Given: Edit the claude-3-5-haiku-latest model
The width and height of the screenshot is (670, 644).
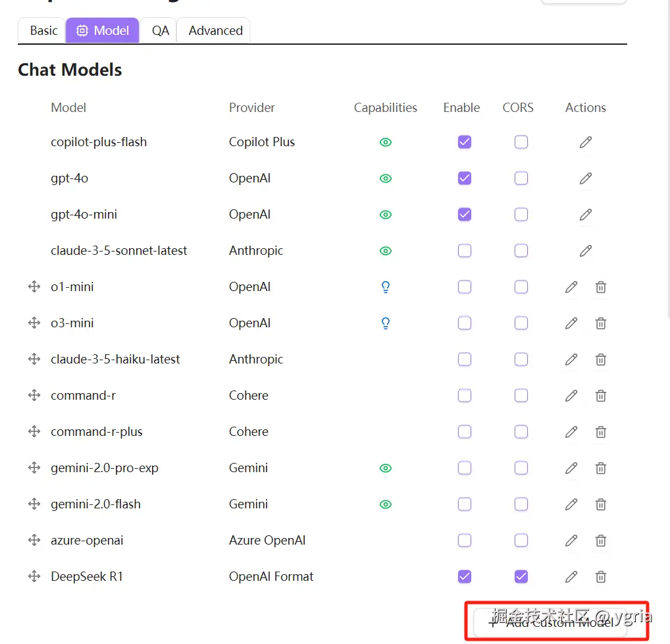Looking at the screenshot, I should [571, 360].
